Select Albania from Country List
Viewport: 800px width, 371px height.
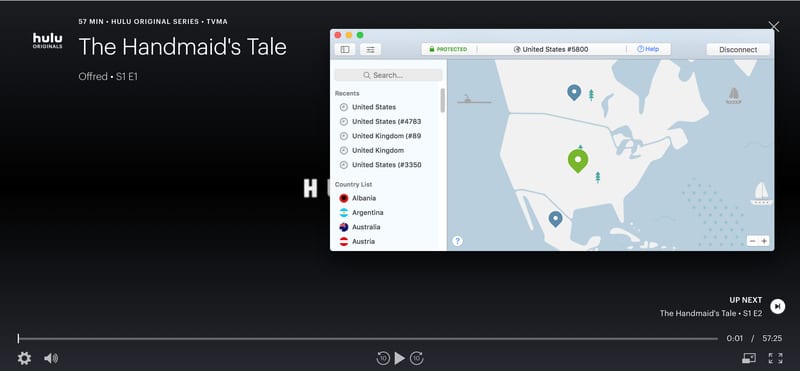pos(364,198)
